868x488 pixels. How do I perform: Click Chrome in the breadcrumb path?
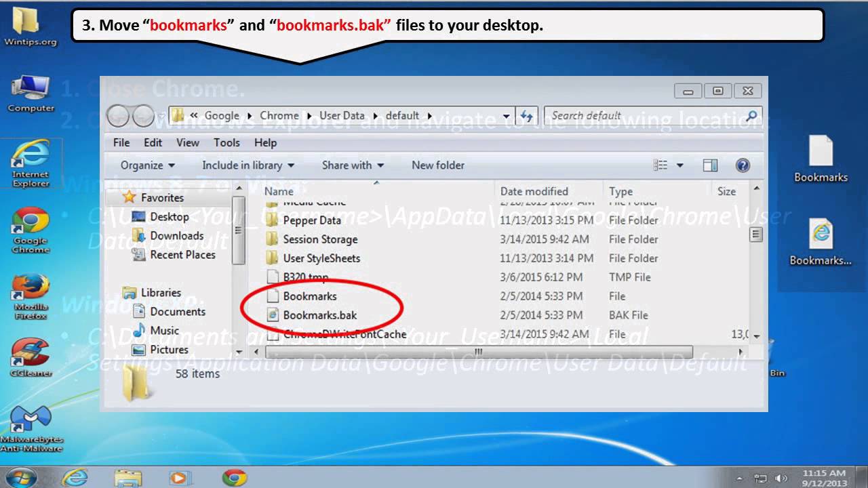tap(279, 116)
